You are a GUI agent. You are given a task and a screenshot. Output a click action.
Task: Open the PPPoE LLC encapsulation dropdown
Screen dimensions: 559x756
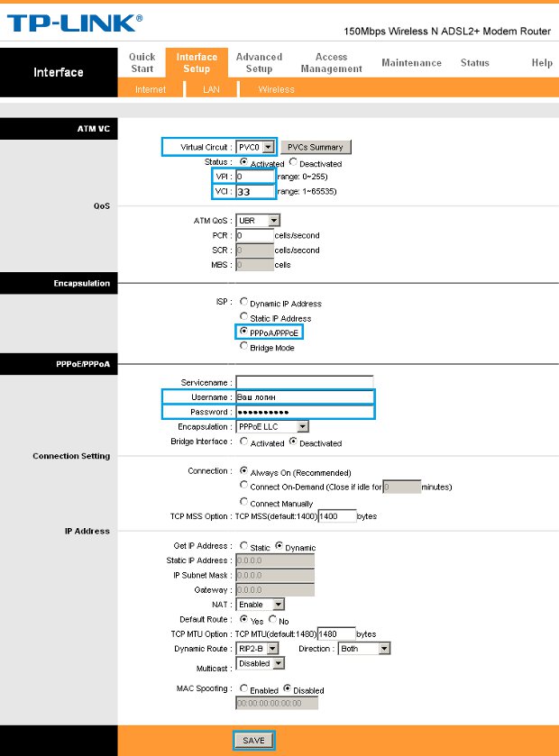(271, 426)
